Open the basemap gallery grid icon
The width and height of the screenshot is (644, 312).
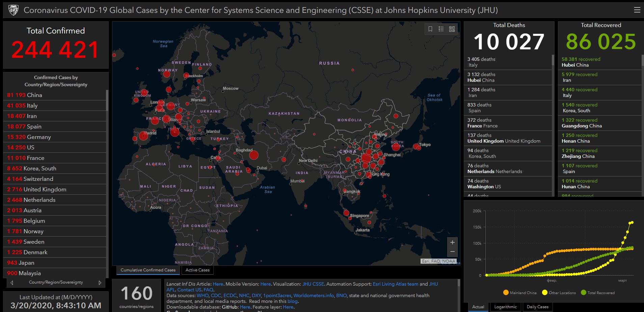[452, 29]
